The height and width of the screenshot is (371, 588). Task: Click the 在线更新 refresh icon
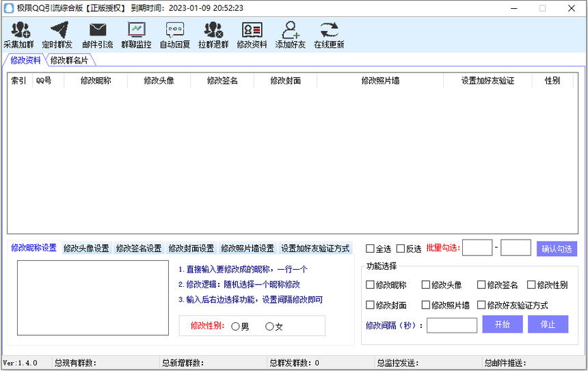[329, 30]
